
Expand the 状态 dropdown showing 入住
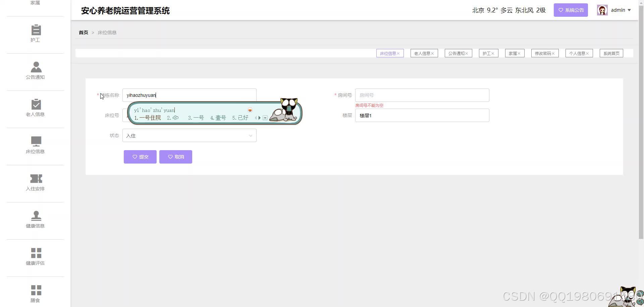(x=190, y=135)
